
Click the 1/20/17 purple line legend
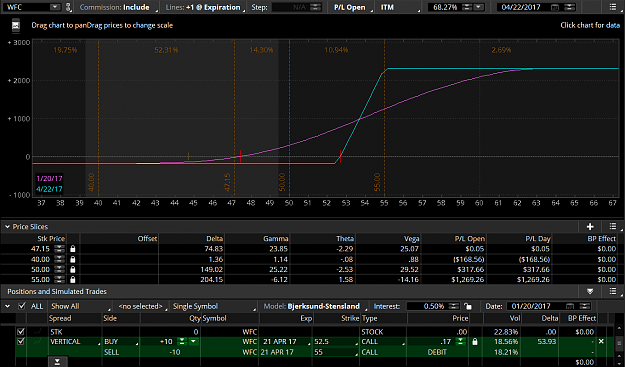(49, 178)
